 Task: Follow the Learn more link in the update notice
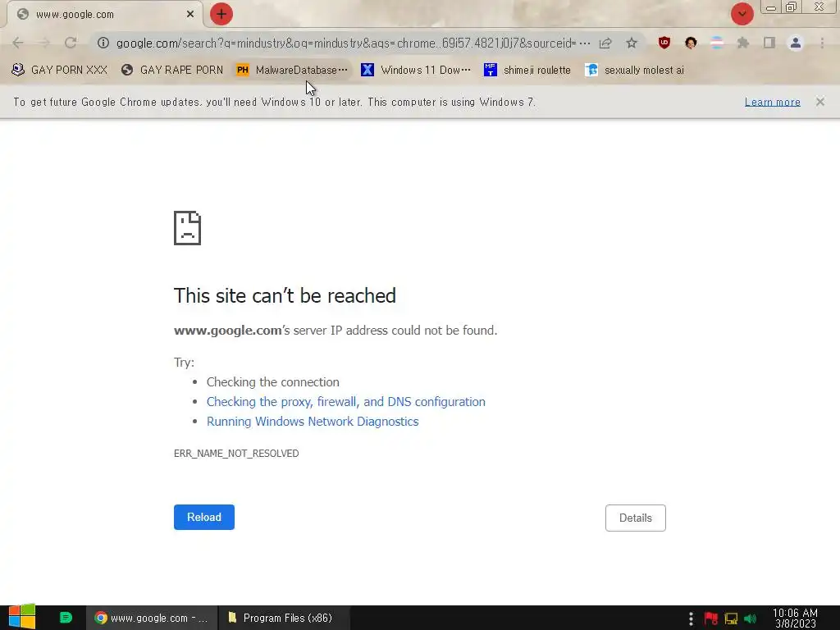(773, 102)
